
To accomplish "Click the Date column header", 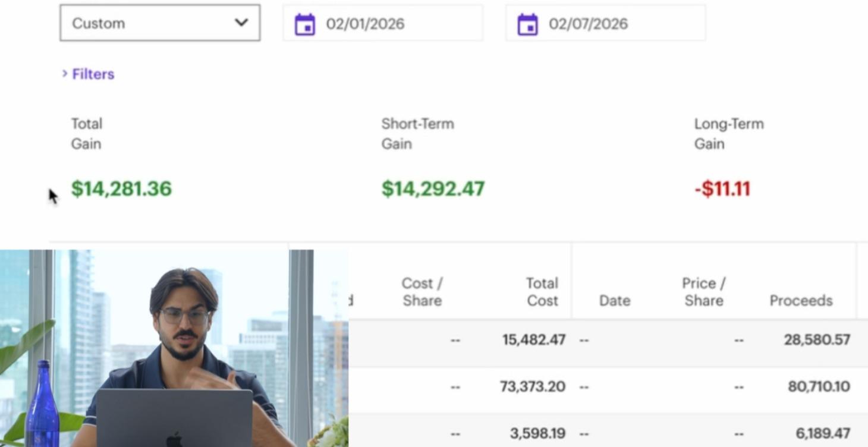I will pyautogui.click(x=614, y=301).
